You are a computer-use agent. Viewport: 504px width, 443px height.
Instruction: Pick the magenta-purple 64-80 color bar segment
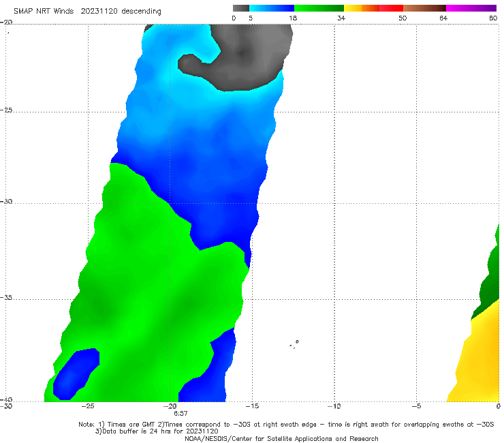point(471,8)
